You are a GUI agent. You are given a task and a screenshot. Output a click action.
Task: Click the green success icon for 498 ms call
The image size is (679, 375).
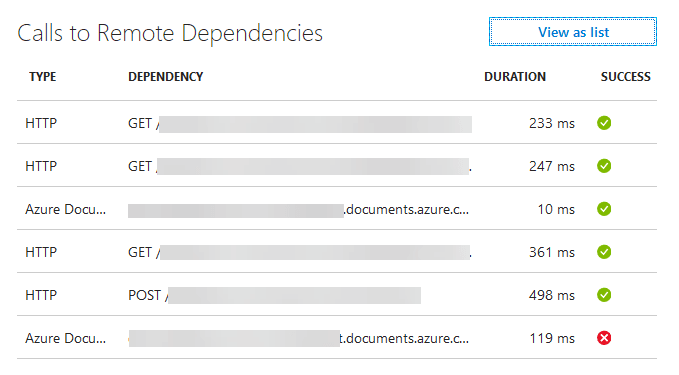pos(604,295)
